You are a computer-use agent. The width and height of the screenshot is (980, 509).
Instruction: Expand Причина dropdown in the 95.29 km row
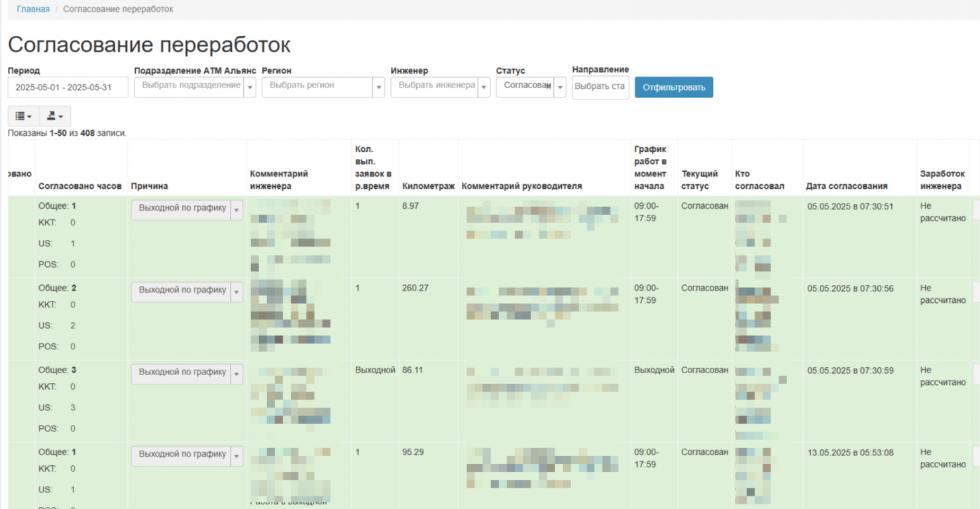click(x=237, y=456)
